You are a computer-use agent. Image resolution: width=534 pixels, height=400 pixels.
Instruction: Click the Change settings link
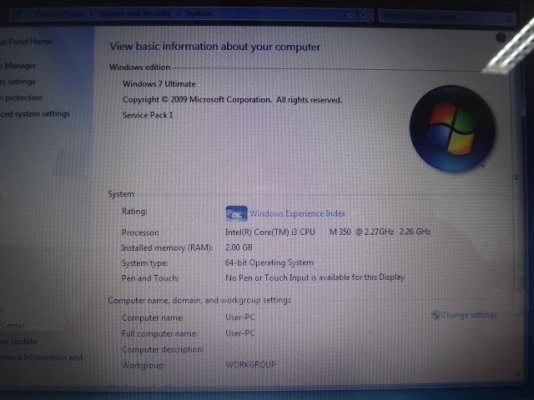[469, 315]
